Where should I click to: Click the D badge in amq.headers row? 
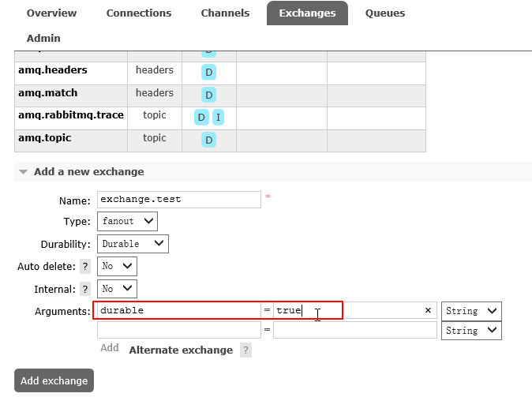click(209, 73)
